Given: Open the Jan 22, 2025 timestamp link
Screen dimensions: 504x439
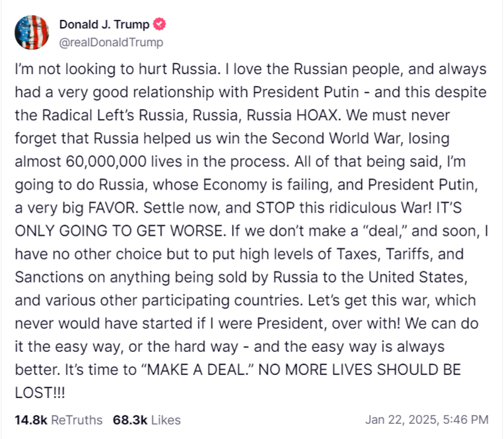Looking at the screenshot, I should tap(427, 420).
